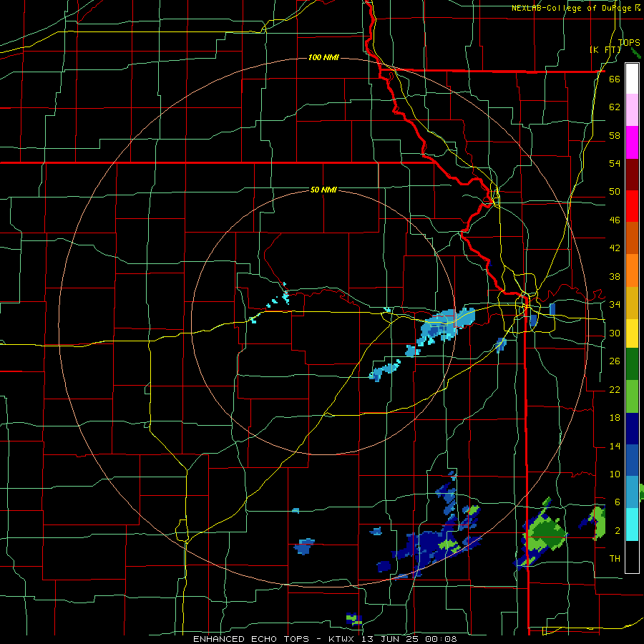The height and width of the screenshot is (644, 644).
Task: Click the legend value "38"
Action: 615,276
